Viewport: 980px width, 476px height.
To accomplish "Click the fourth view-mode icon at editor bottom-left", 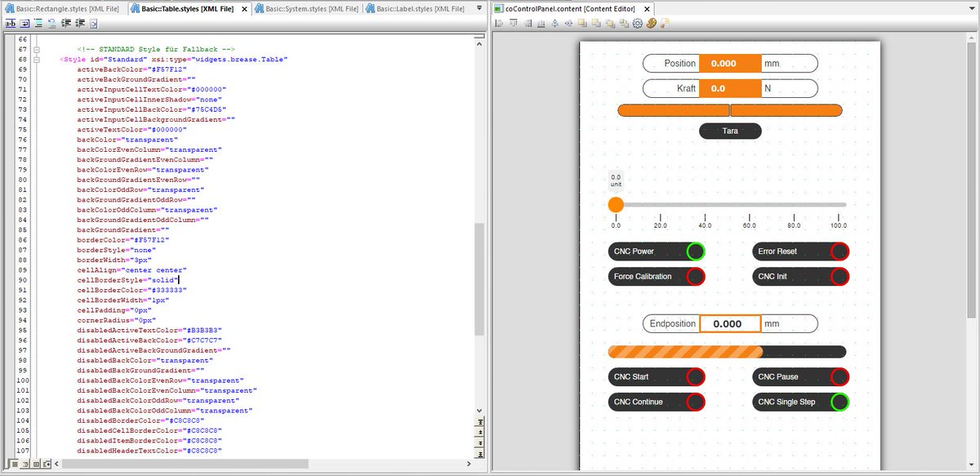I will (x=47, y=464).
